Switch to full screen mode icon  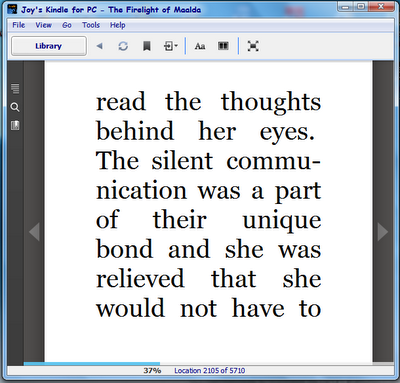(253, 46)
